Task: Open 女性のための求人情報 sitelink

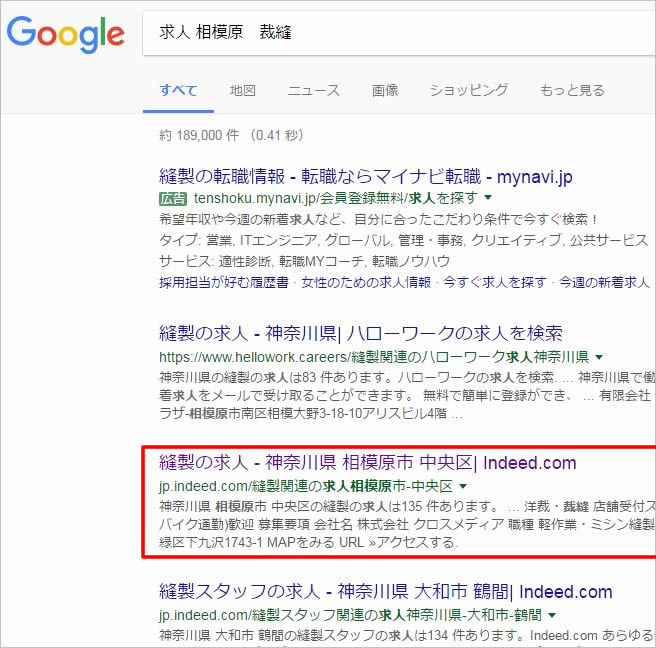Action: tap(366, 282)
